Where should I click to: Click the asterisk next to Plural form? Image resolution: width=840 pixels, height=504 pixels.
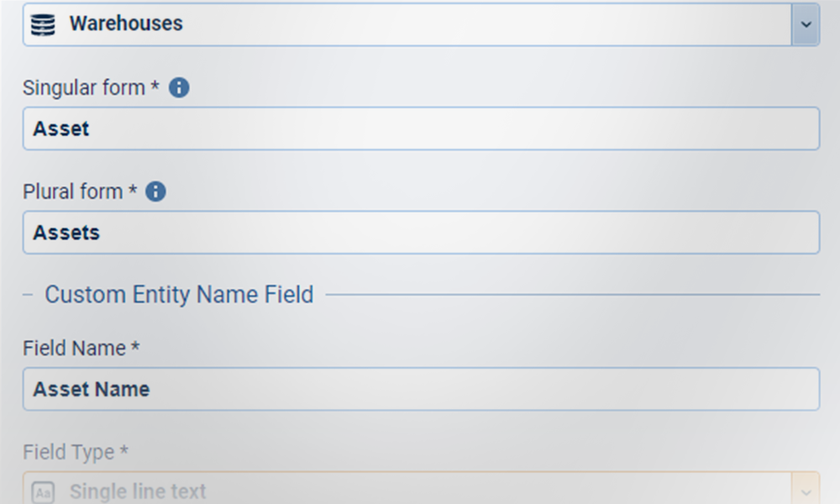(133, 191)
